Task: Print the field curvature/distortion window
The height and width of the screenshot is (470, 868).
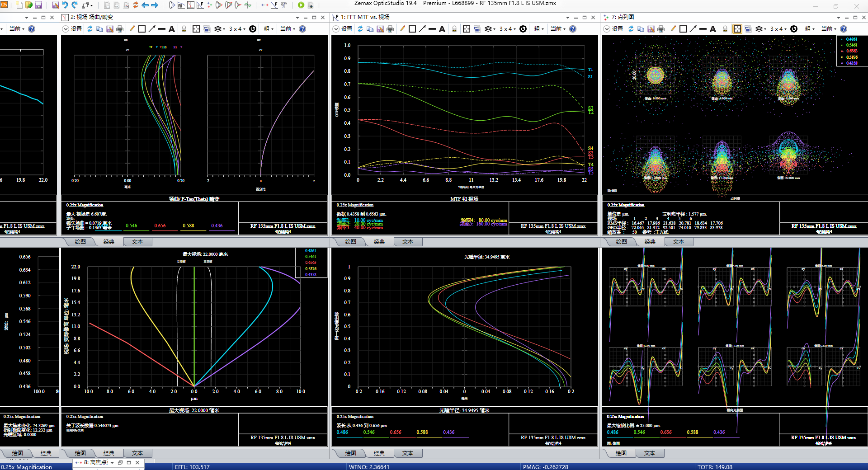Action: (x=120, y=29)
